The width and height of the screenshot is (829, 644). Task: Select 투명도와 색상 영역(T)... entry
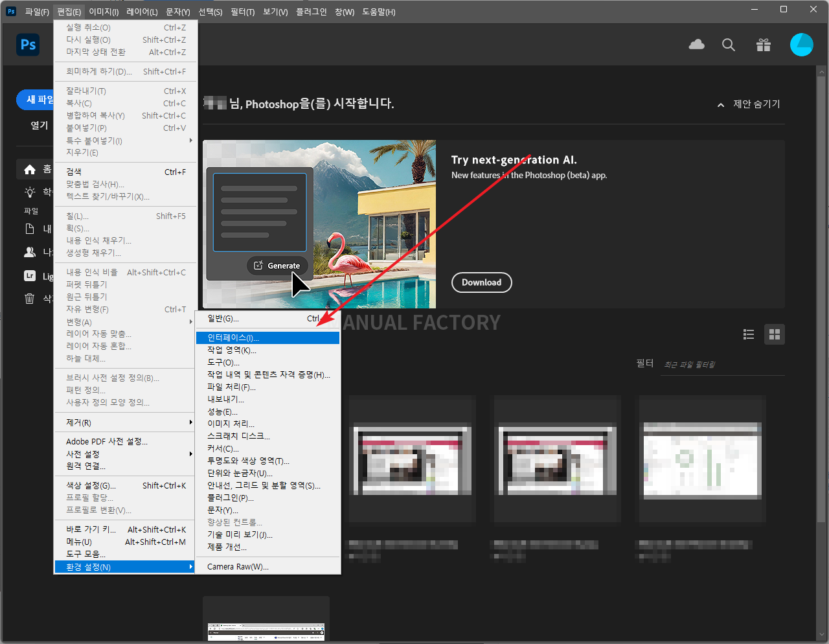(268, 461)
